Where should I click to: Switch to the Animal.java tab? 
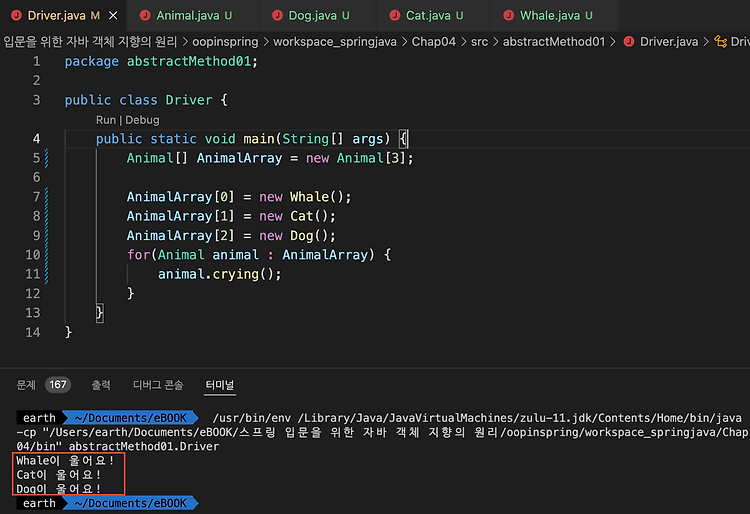click(193, 16)
